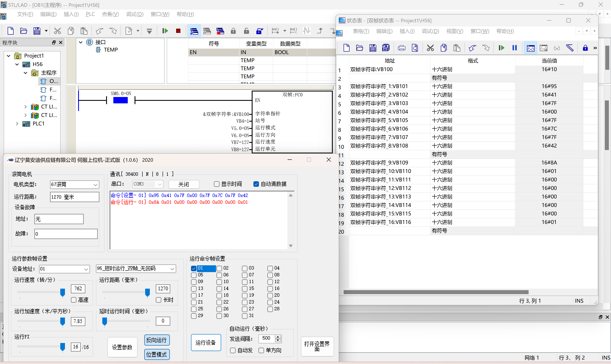Open 调试(D) menu in STL/LAD window

click(135, 14)
